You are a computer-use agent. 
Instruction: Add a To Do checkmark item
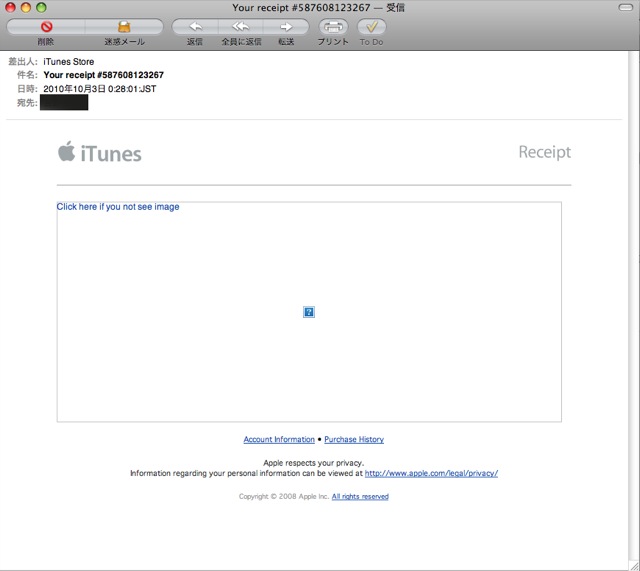point(371,27)
